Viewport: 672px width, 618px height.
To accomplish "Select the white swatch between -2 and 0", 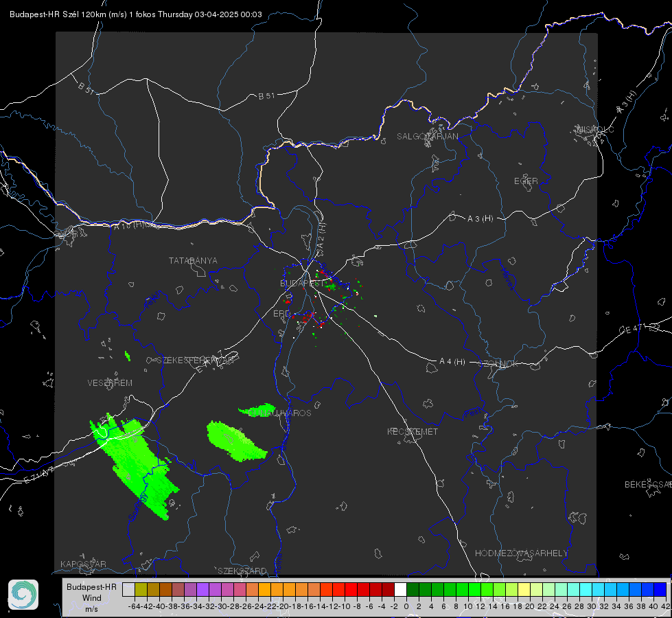I will 400,589.
